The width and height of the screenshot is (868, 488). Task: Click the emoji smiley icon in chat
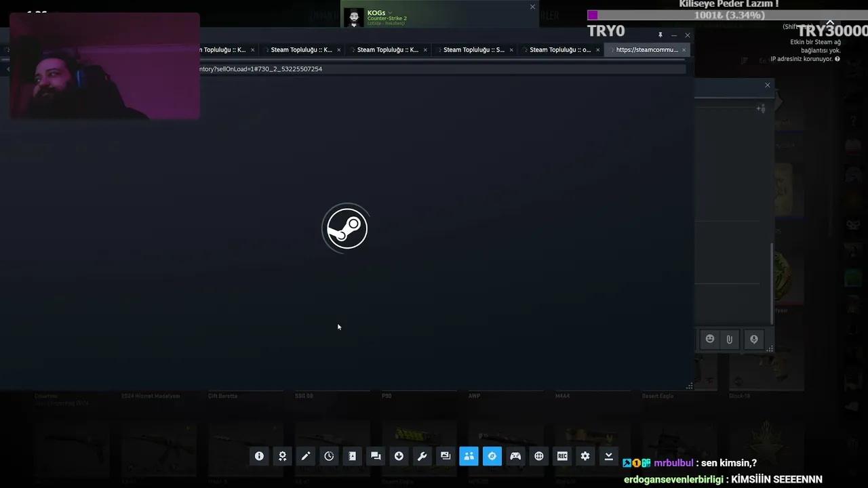pos(710,339)
